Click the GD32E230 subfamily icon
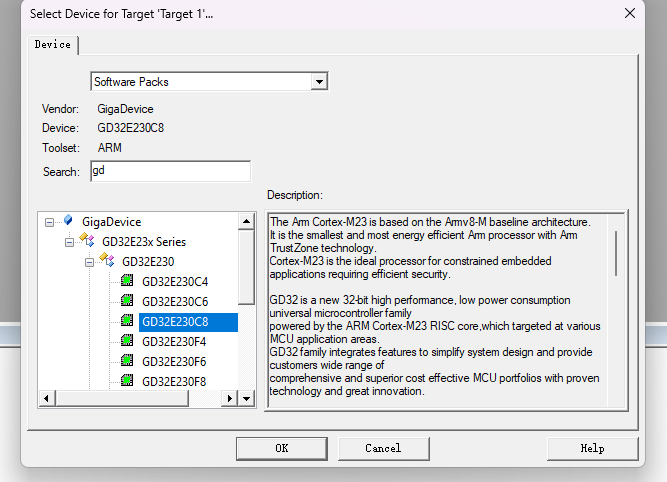 [107, 260]
